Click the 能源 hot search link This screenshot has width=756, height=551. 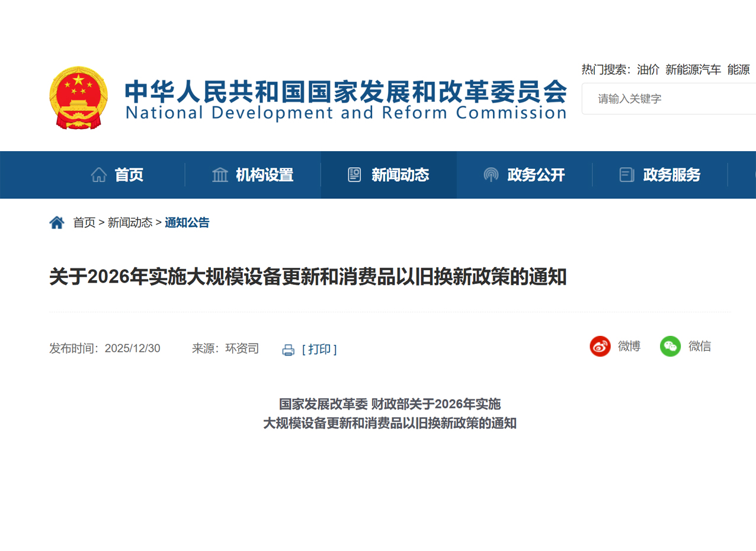coord(738,70)
